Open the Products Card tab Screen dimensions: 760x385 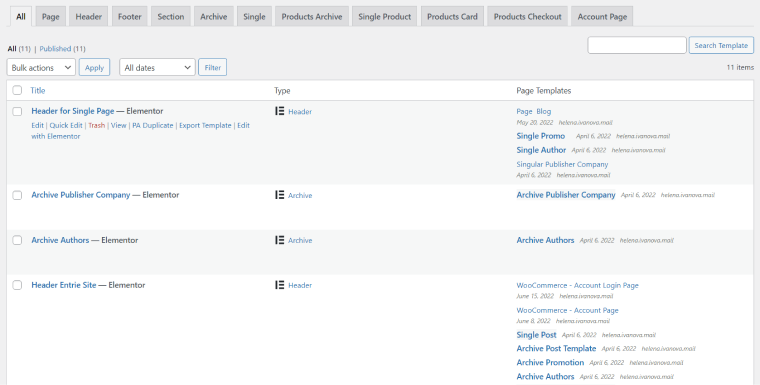tap(452, 16)
